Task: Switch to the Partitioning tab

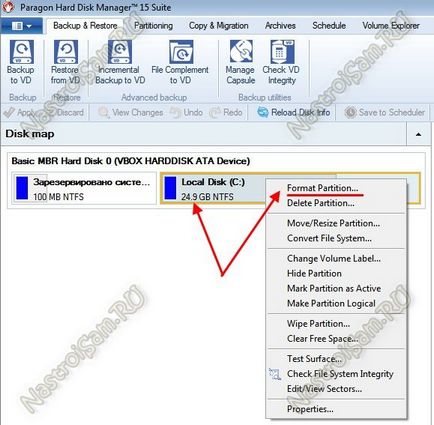Action: click(x=153, y=26)
